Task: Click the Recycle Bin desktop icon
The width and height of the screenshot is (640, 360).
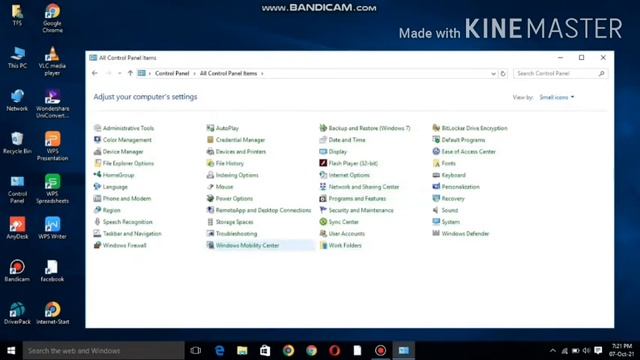Action: pyautogui.click(x=17, y=143)
